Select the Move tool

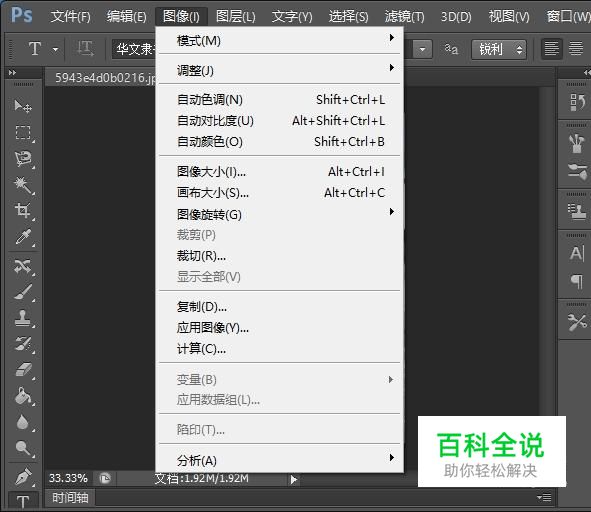point(23,106)
